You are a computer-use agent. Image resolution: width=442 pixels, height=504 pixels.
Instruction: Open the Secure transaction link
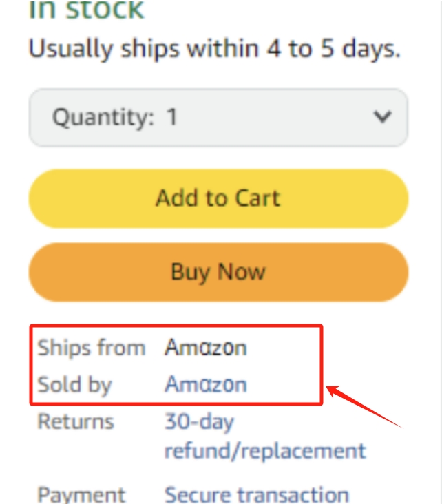(257, 494)
